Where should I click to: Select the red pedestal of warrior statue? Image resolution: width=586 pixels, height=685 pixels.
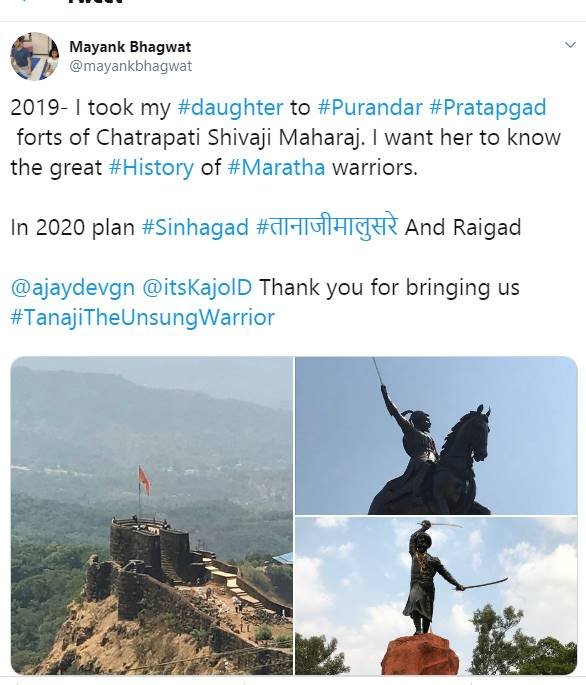click(420, 654)
